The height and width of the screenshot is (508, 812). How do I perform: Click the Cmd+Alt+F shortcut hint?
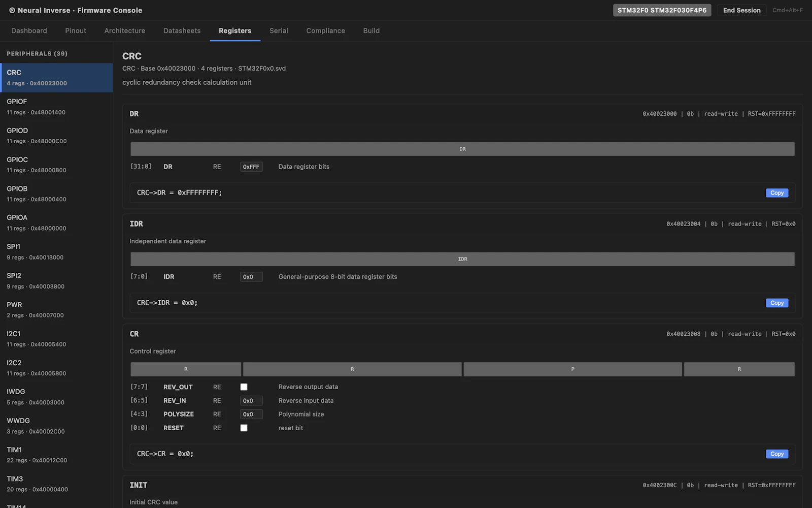point(788,10)
